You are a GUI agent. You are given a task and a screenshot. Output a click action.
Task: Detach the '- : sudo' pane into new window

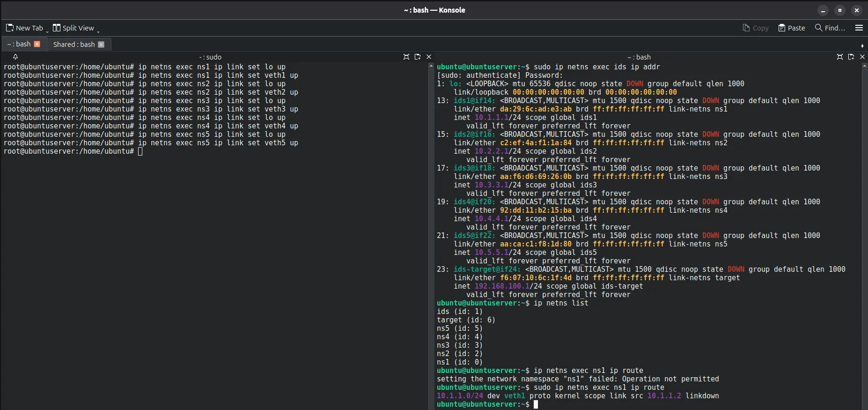418,57
